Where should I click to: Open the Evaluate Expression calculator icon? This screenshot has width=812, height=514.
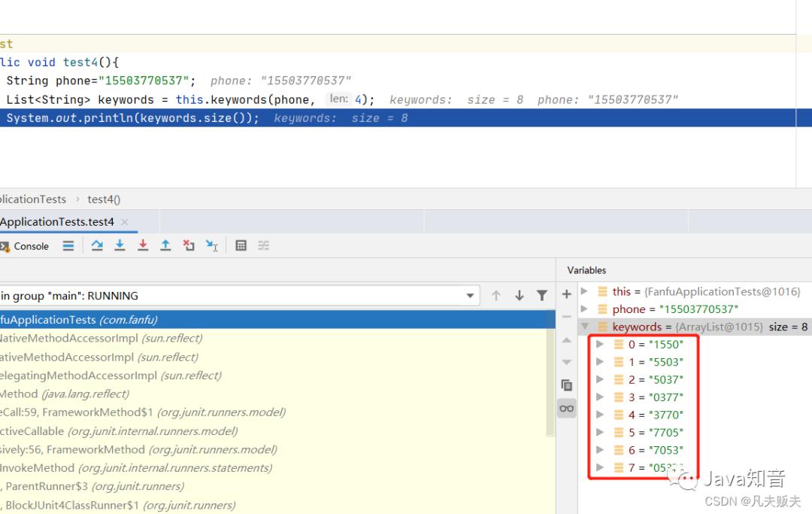pyautogui.click(x=240, y=245)
